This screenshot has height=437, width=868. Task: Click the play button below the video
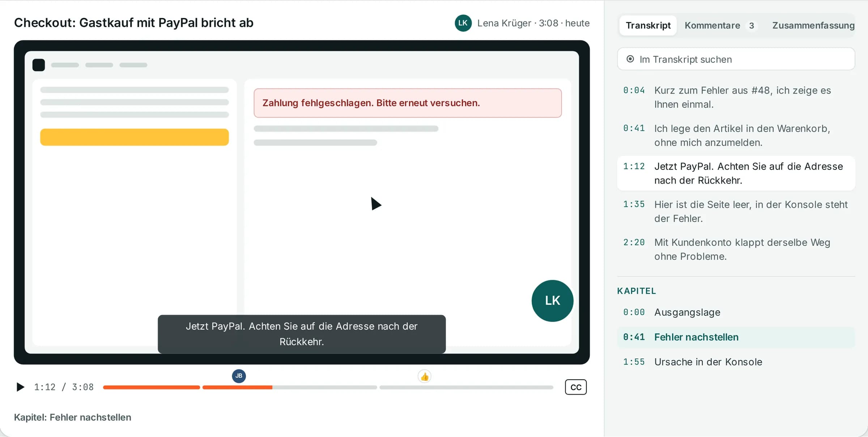[x=21, y=387]
